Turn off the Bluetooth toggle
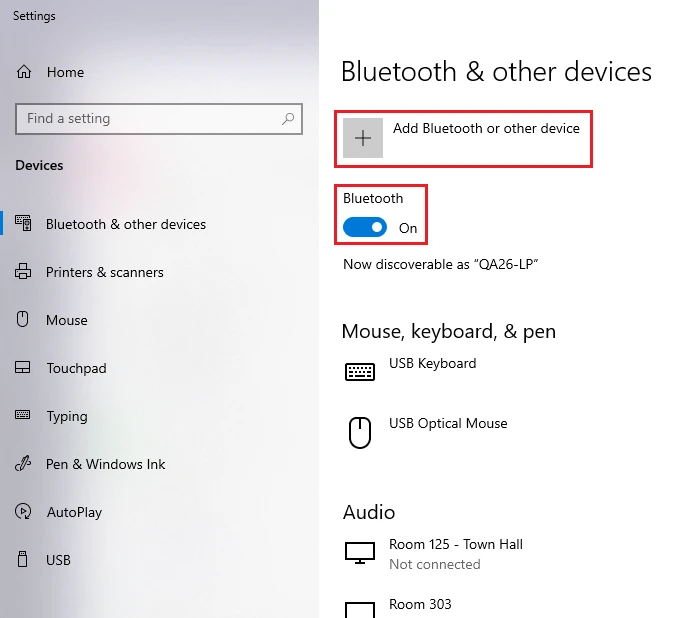Image resolution: width=681 pixels, height=618 pixels. tap(364, 228)
